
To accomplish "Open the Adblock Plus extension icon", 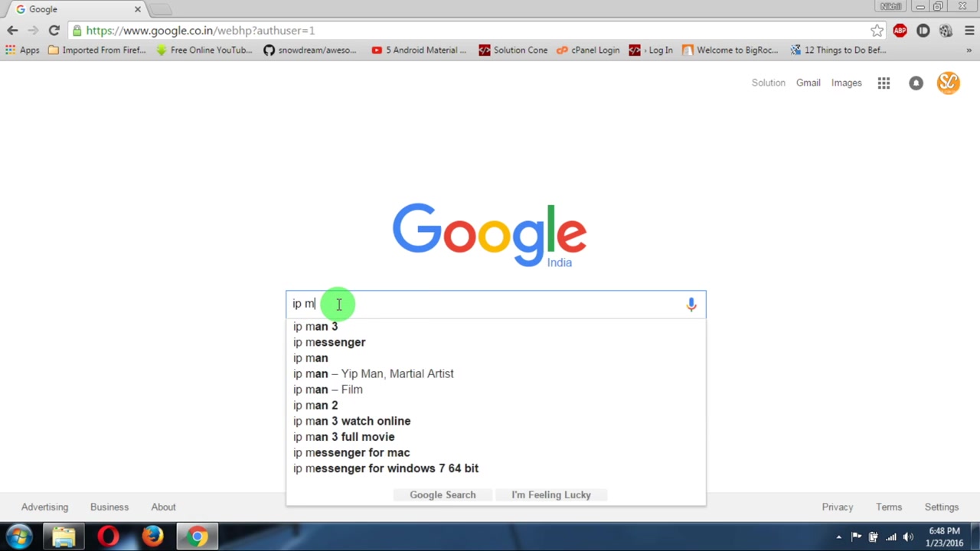I will click(x=900, y=31).
